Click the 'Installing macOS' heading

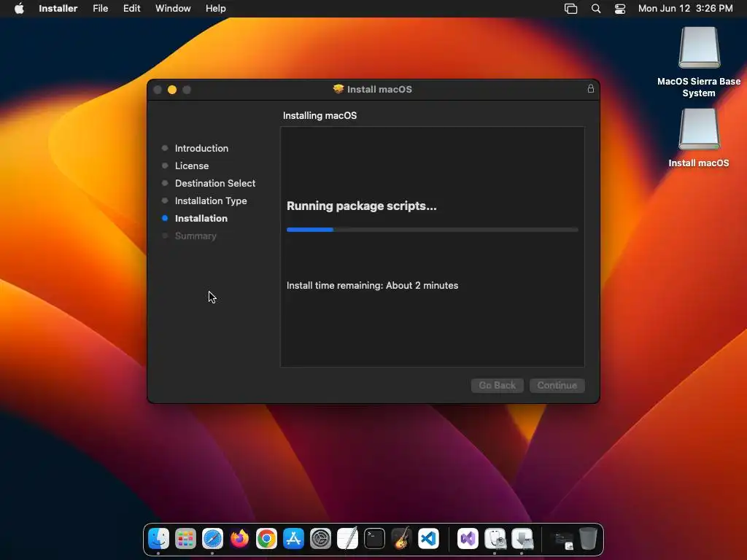click(320, 116)
